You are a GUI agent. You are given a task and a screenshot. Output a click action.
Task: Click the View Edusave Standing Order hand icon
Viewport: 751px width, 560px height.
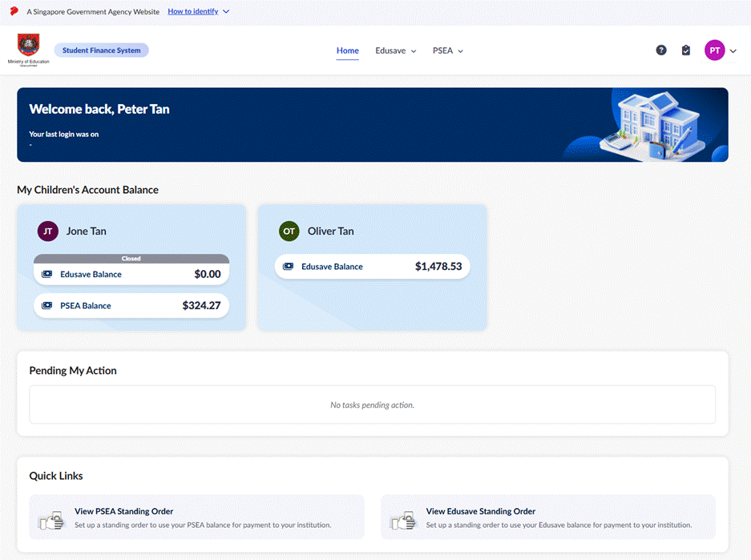click(x=403, y=520)
